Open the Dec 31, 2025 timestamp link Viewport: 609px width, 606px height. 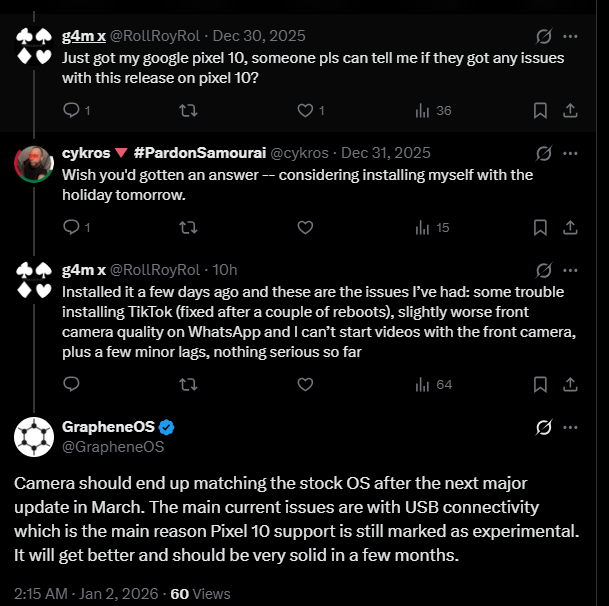(x=385, y=153)
